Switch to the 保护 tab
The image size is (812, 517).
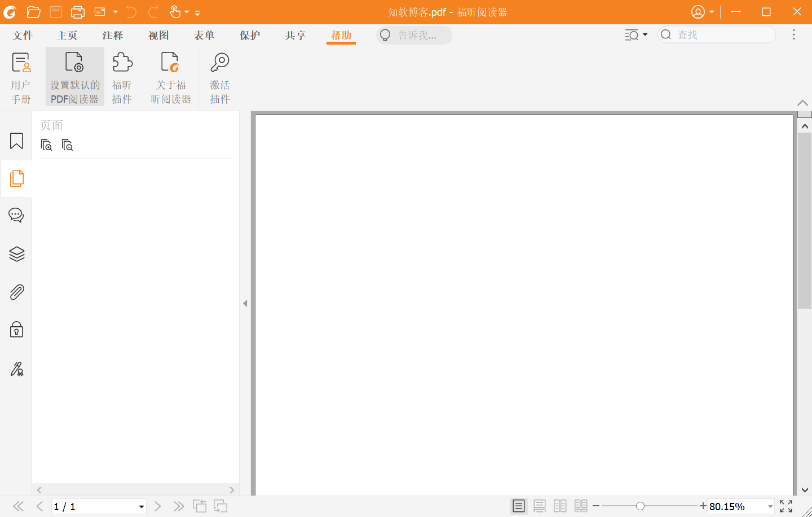coord(250,36)
